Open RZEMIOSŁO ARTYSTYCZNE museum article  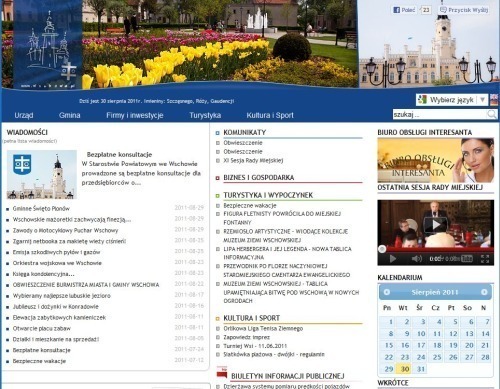(x=285, y=236)
